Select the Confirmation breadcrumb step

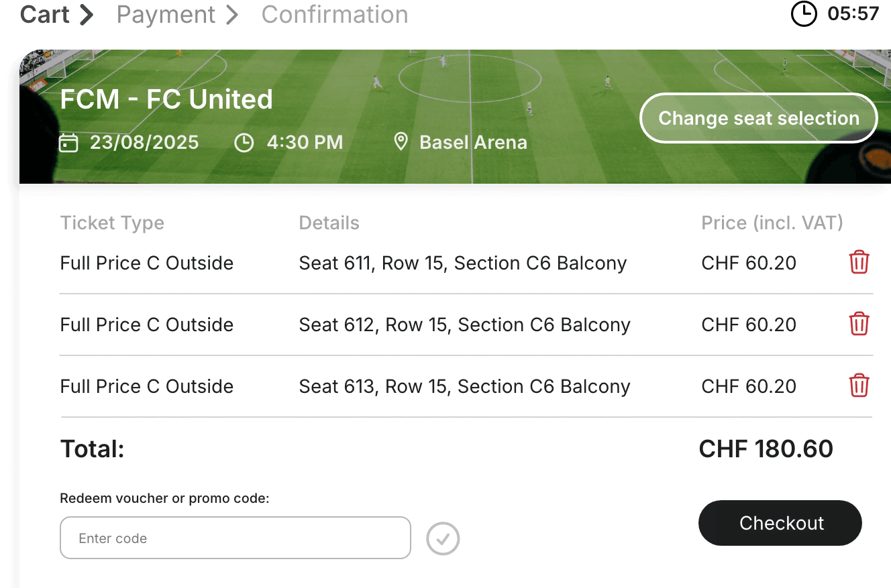pos(334,14)
